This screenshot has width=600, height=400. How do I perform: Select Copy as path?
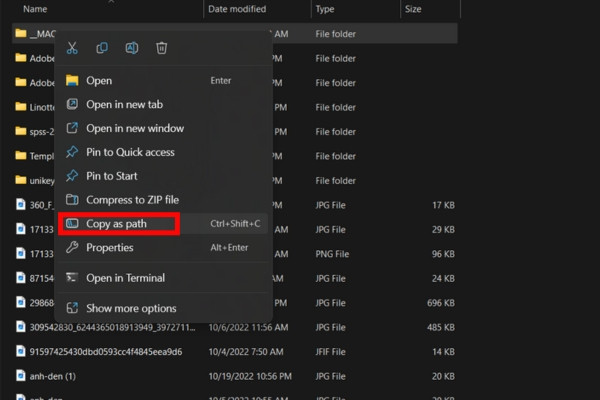163,224
